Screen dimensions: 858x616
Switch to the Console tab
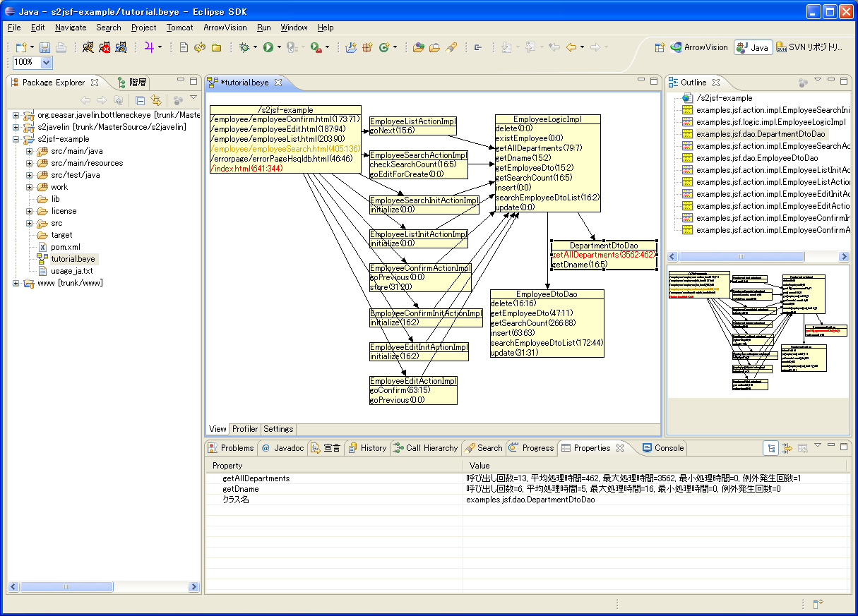662,448
